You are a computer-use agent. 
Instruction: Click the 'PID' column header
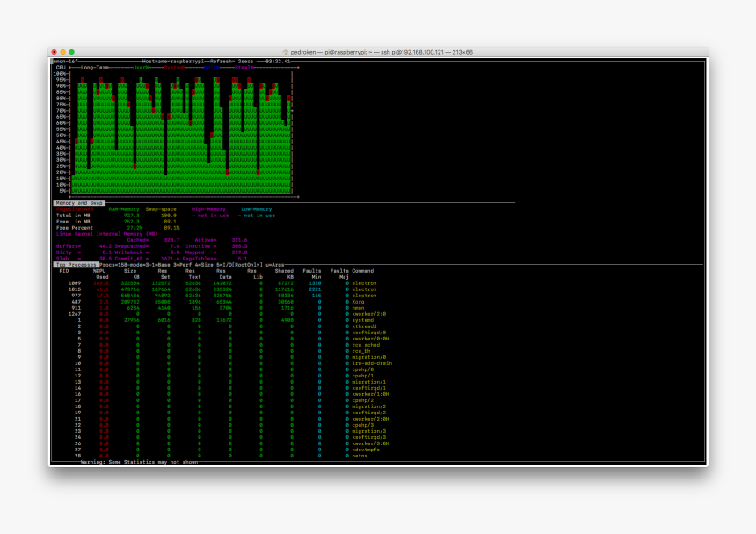(63, 271)
